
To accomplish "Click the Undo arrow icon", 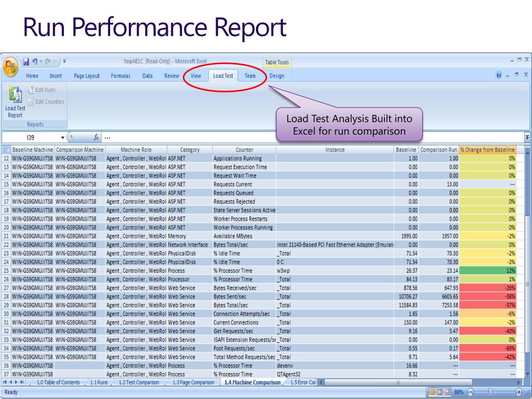I will (35, 61).
